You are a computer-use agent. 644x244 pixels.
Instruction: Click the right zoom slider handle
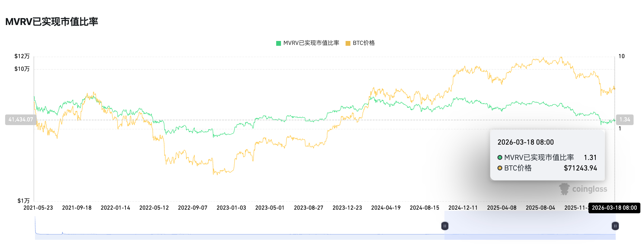click(615, 226)
